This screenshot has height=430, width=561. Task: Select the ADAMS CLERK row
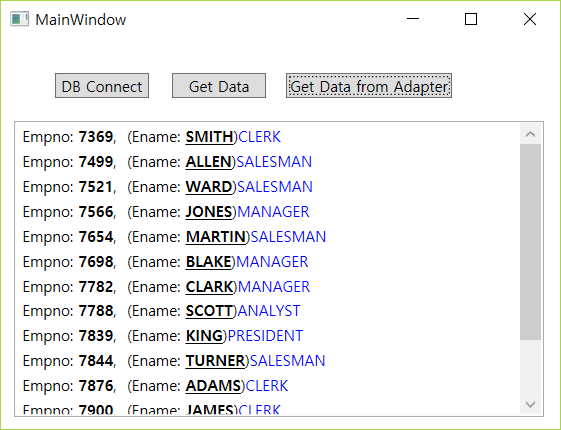[x=268, y=386]
